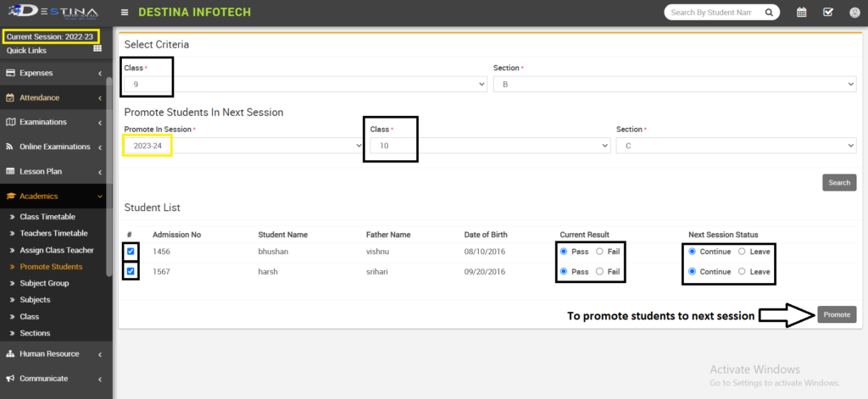
Task: Uncheck the checkbox for student harsh
Action: 131,272
